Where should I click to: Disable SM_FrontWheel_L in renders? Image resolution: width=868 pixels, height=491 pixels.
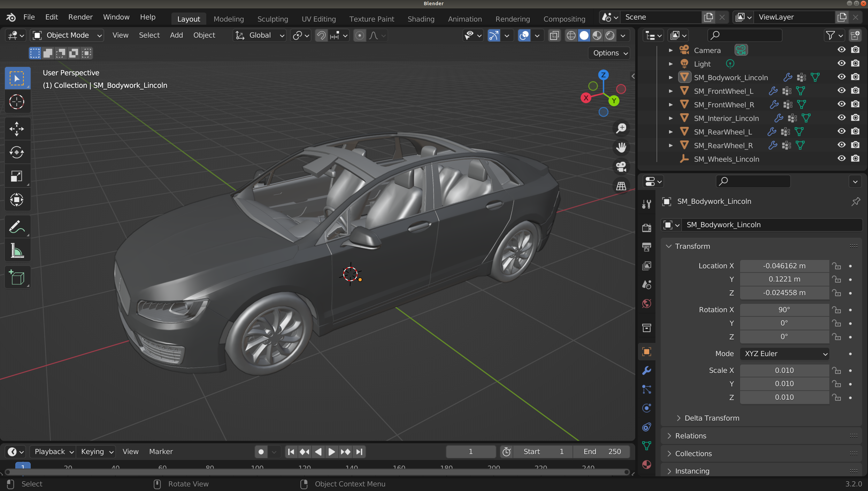(x=856, y=91)
